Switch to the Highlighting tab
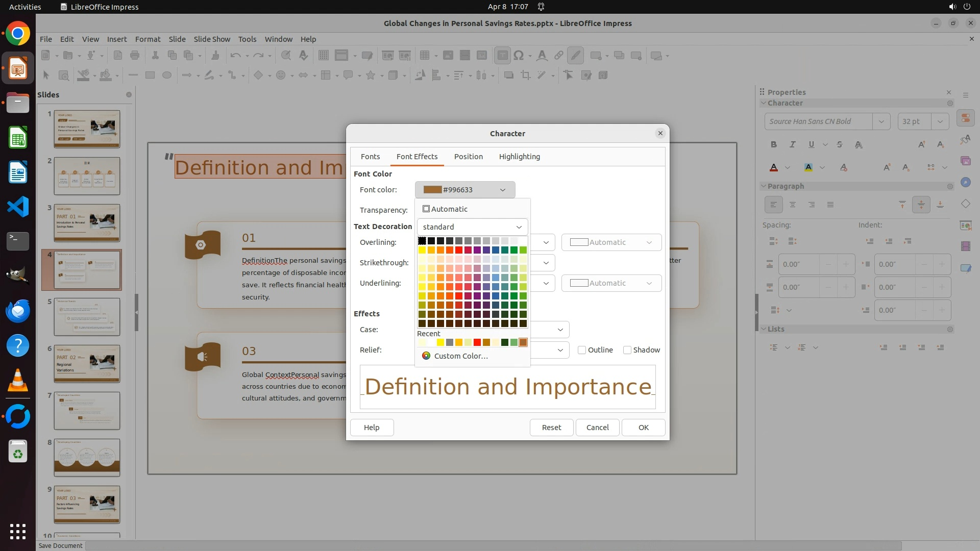 point(519,157)
